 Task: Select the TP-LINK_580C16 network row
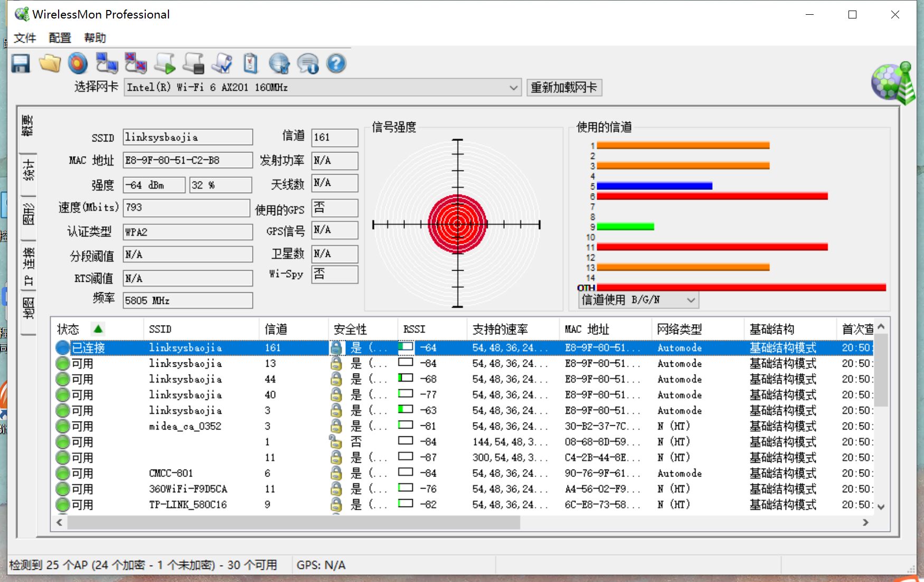click(x=464, y=504)
